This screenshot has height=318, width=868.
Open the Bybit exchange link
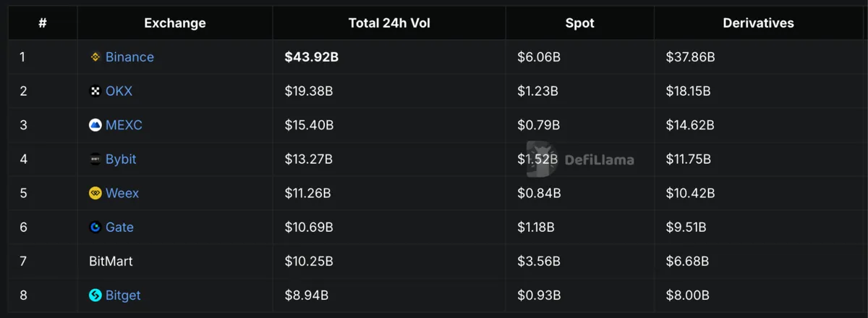[x=121, y=159]
